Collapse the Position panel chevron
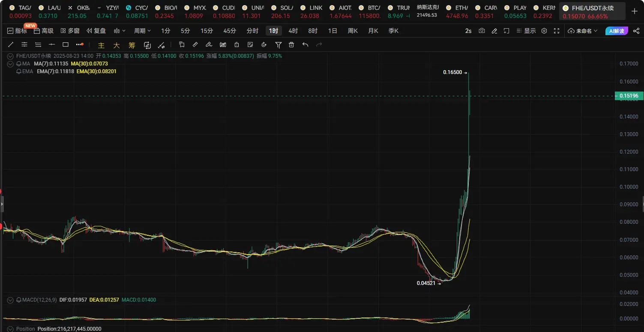 coord(10,329)
